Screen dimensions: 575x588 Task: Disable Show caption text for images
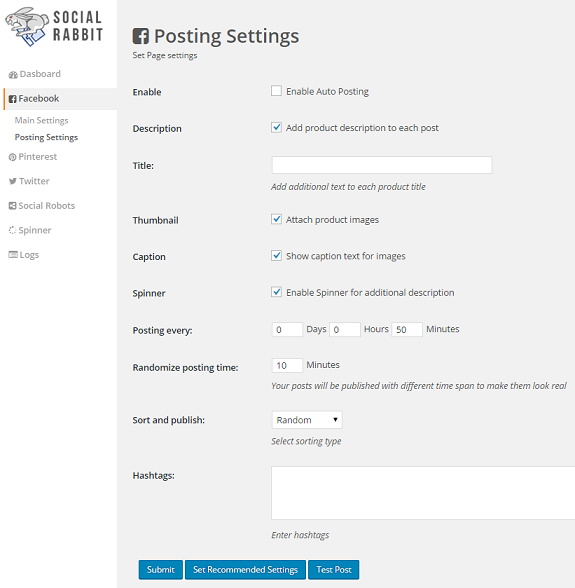(x=276, y=255)
